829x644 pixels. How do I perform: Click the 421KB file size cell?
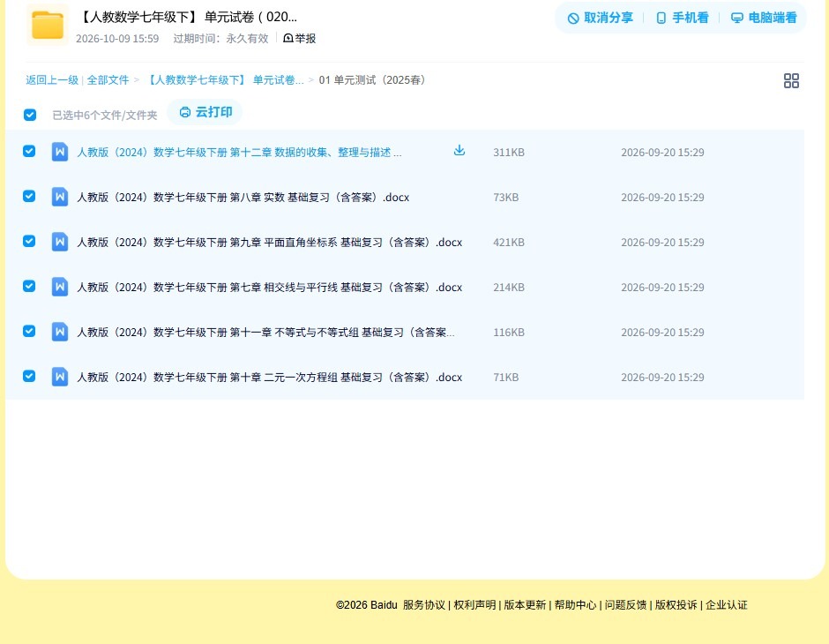[509, 242]
